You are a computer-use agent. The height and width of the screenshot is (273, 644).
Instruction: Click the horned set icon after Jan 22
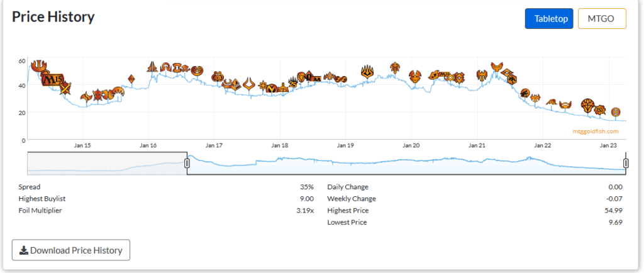coord(565,104)
